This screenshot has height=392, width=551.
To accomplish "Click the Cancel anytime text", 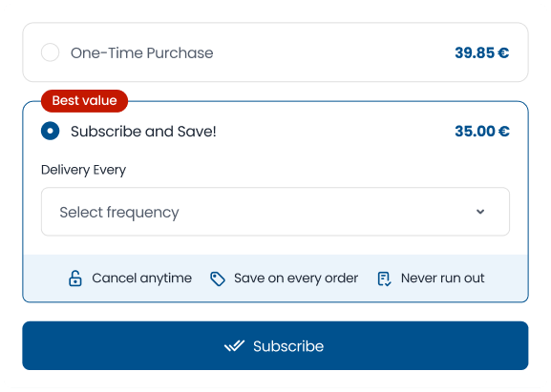I will point(142,279).
